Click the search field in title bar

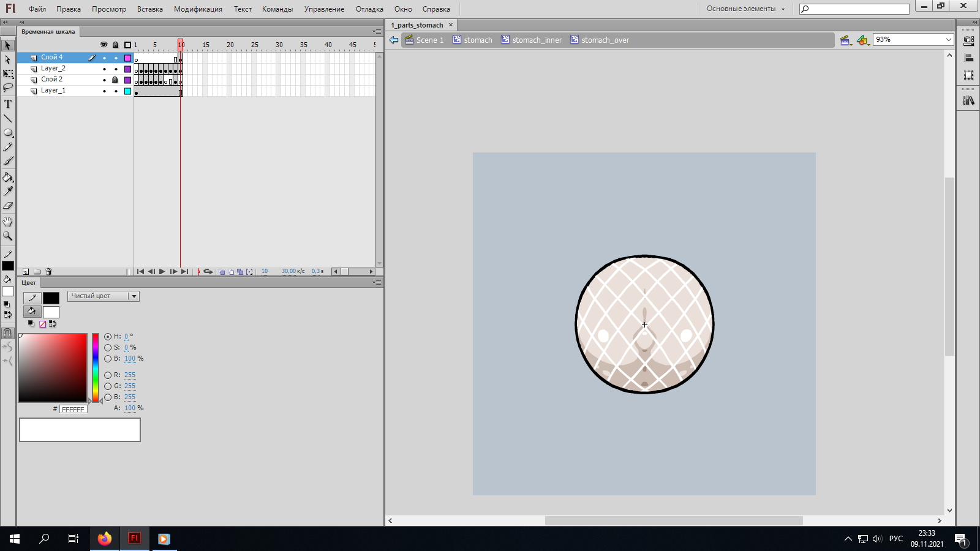pos(854,9)
